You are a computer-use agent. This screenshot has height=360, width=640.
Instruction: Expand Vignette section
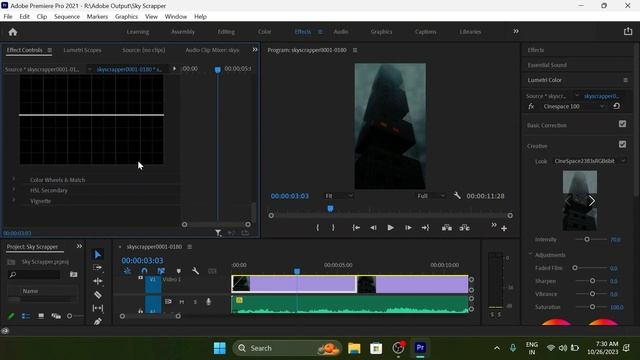pyautogui.click(x=13, y=200)
